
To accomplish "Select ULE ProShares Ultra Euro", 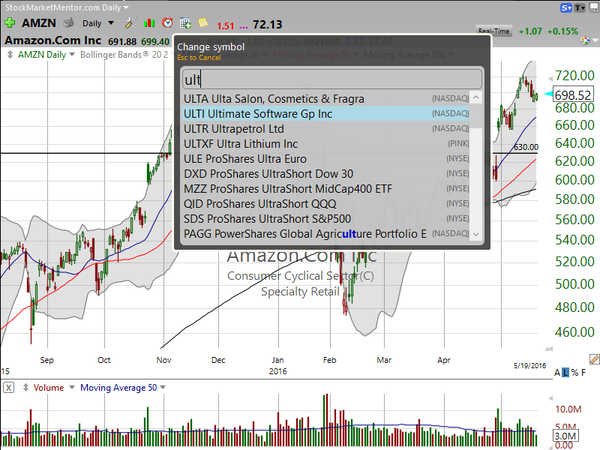I will click(326, 158).
